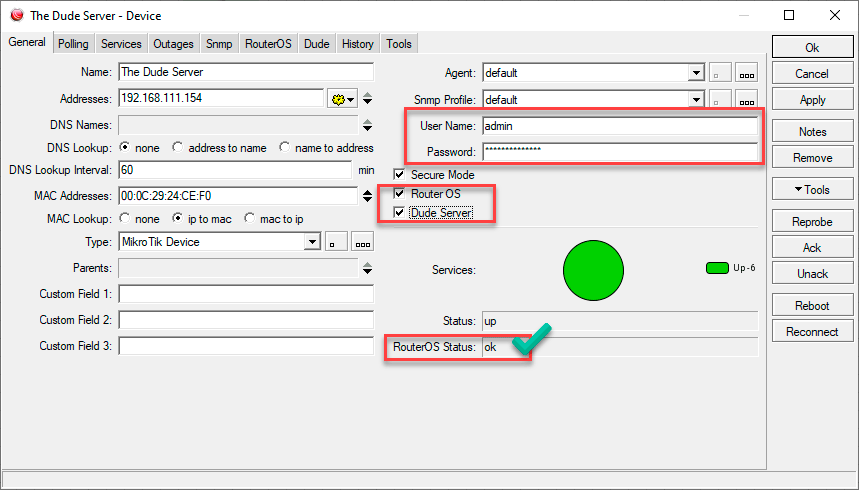Click the Addresses field with 192.168.111.154
Viewport: 859px width, 490px height.
pyautogui.click(x=221, y=99)
